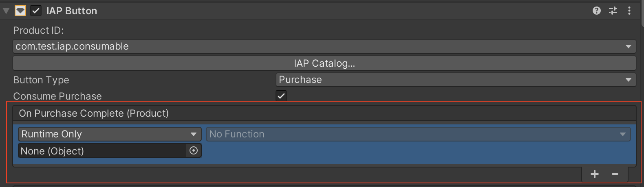Click the On Purchase Complete (Product) header

pyautogui.click(x=94, y=113)
